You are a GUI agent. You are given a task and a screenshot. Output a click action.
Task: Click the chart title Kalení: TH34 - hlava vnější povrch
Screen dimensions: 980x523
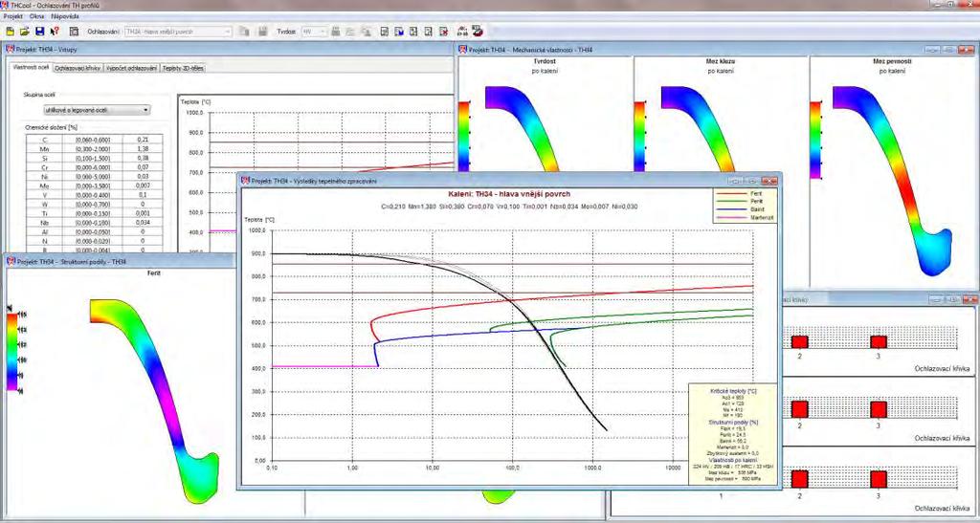click(x=509, y=194)
